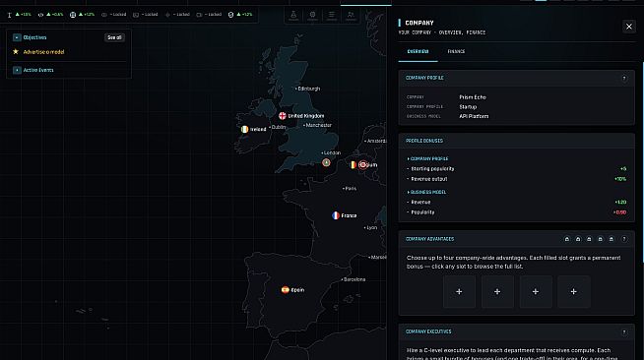The height and width of the screenshot is (360, 644).
Task: Click the chip icon in top toolbar
Action: [312, 15]
